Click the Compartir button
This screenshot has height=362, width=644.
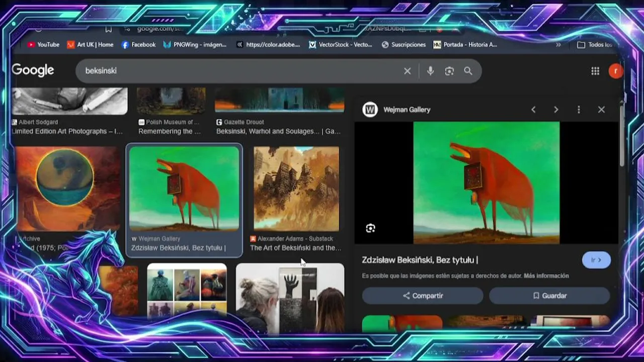click(x=423, y=296)
